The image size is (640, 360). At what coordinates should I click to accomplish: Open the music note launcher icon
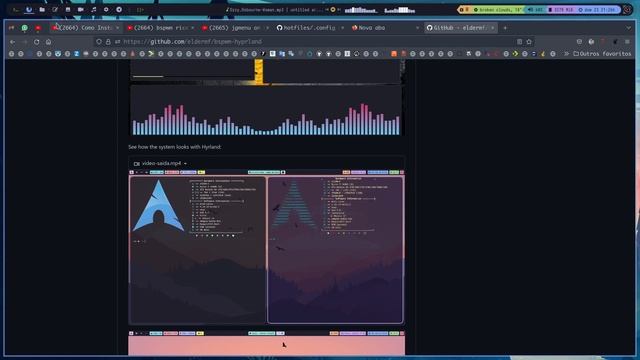(x=93, y=9)
